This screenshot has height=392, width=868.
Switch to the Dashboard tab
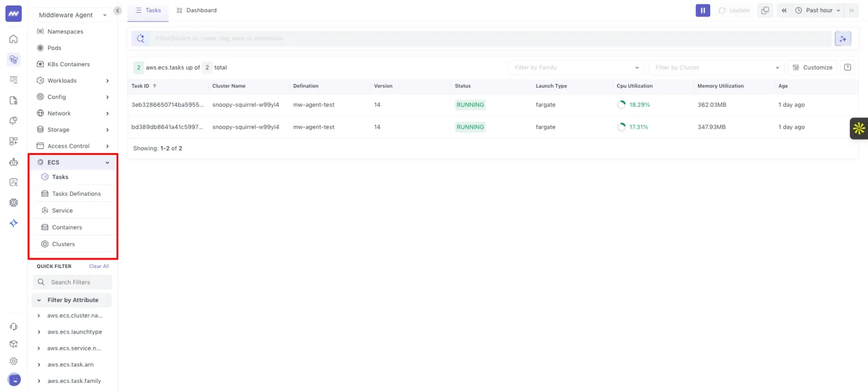tap(197, 10)
